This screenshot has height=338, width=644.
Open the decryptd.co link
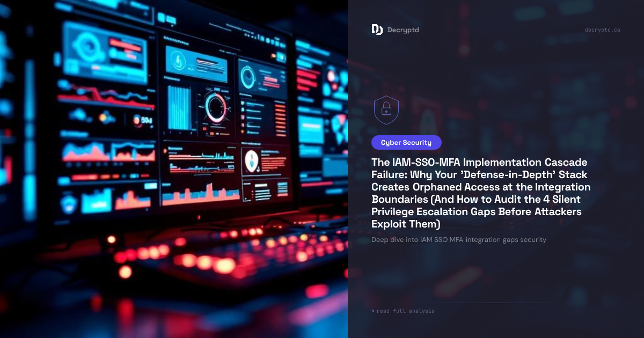coord(602,30)
